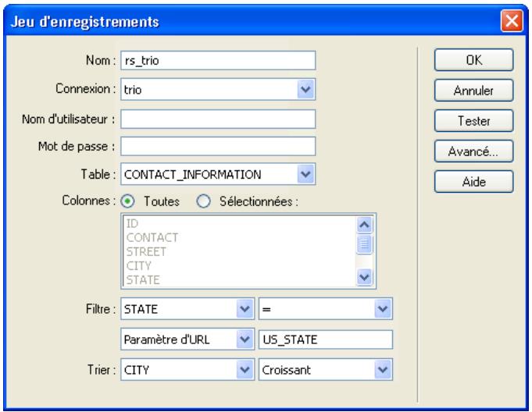This screenshot has width=532, height=412.
Task: Click the Nom d'utilisateur input field
Action: tap(218, 119)
